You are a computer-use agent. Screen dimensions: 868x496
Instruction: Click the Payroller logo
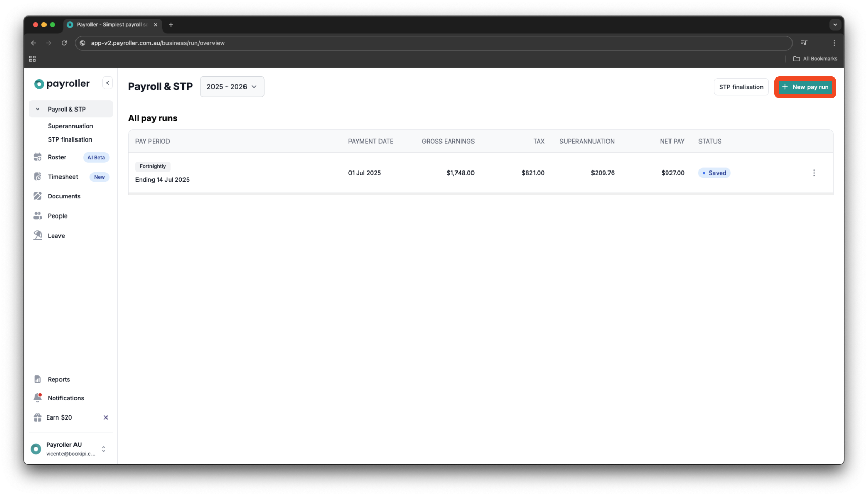point(61,83)
